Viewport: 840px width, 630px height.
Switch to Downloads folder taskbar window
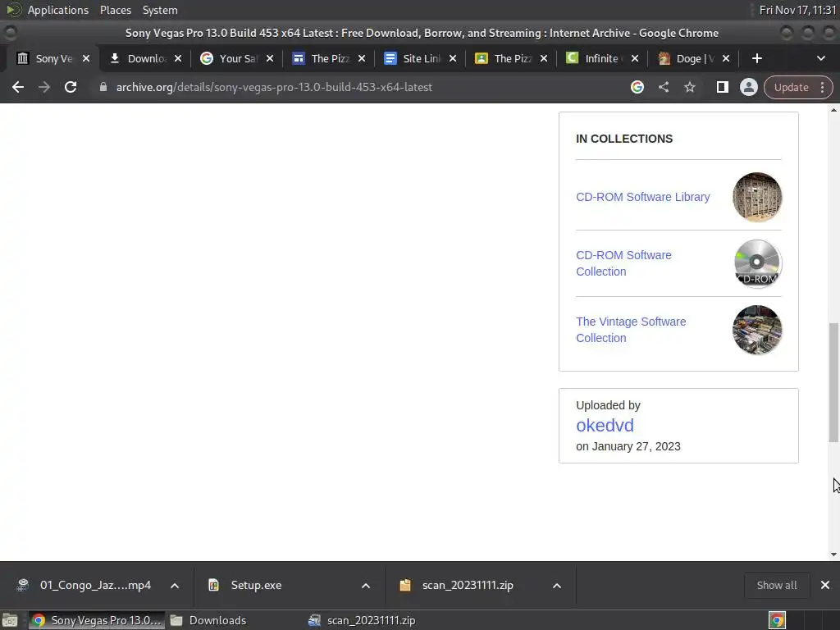coord(209,620)
